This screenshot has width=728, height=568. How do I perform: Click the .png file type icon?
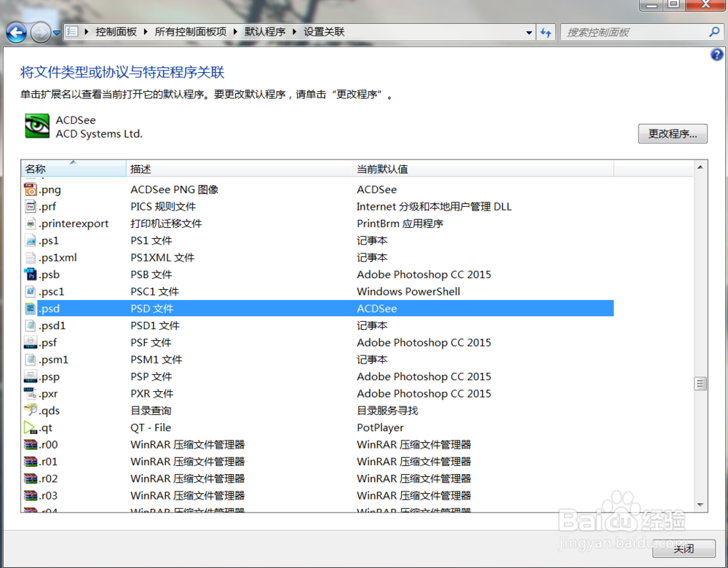[x=30, y=189]
